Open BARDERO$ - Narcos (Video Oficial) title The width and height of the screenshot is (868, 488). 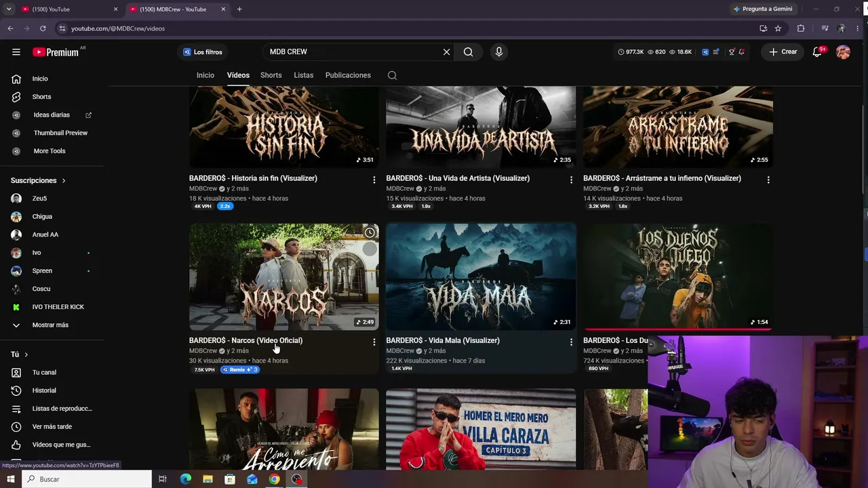[x=245, y=340]
